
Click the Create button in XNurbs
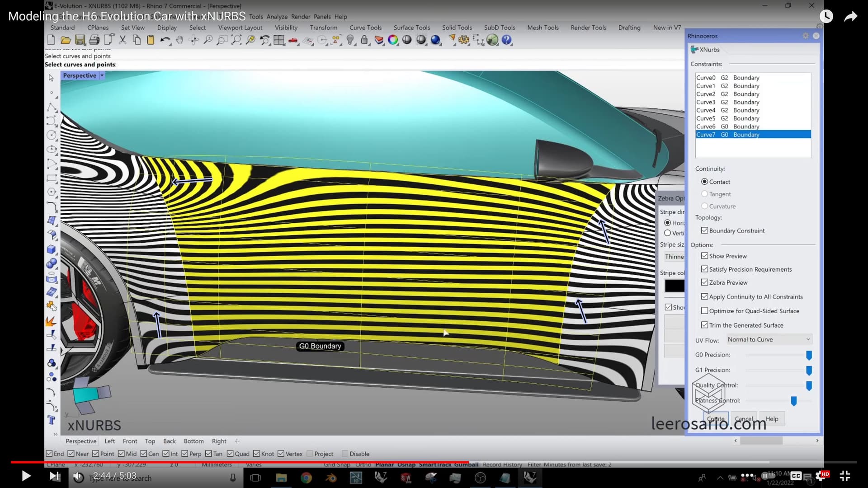716,419
